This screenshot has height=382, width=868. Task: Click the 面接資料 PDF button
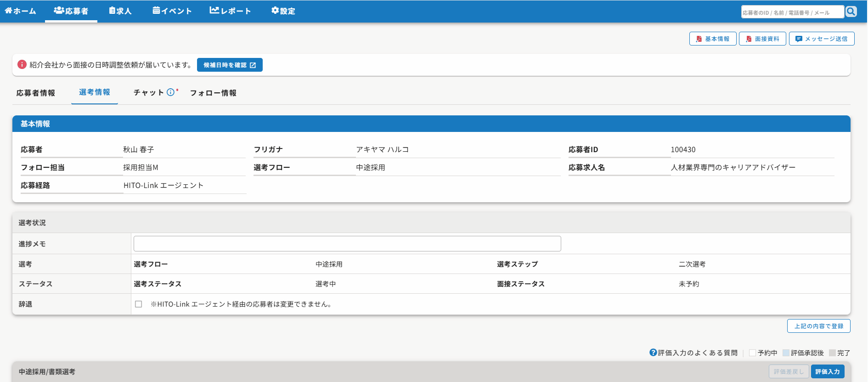762,39
